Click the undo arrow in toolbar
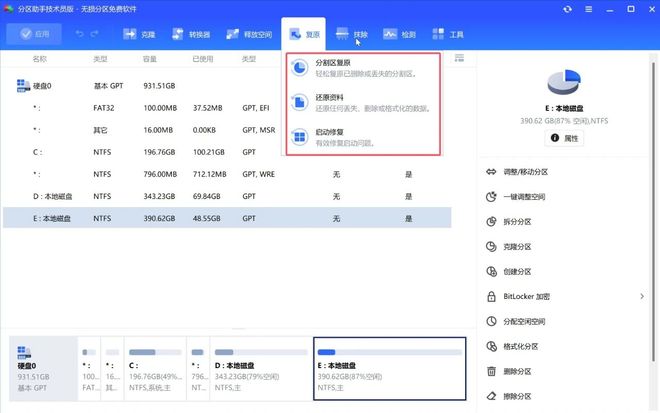660x413 pixels. [80, 34]
